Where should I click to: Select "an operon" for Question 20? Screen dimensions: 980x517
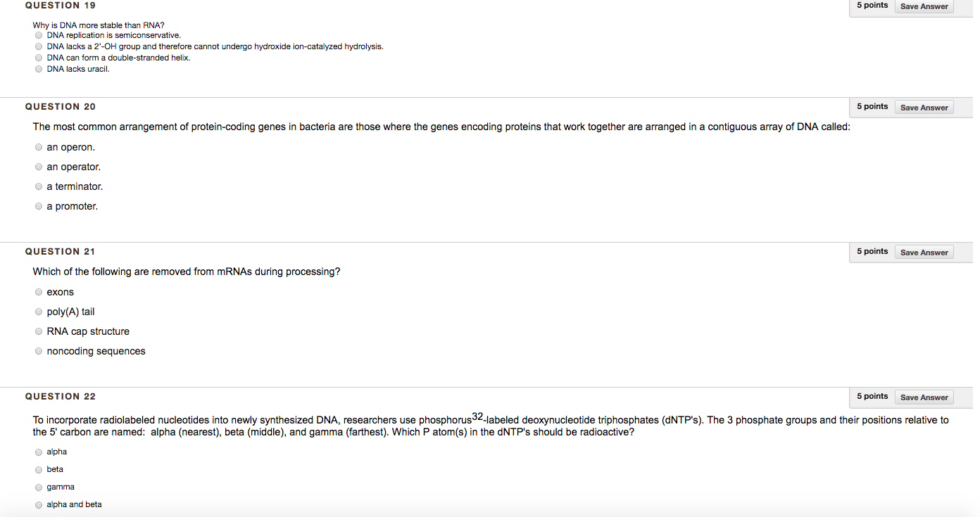[x=38, y=148]
